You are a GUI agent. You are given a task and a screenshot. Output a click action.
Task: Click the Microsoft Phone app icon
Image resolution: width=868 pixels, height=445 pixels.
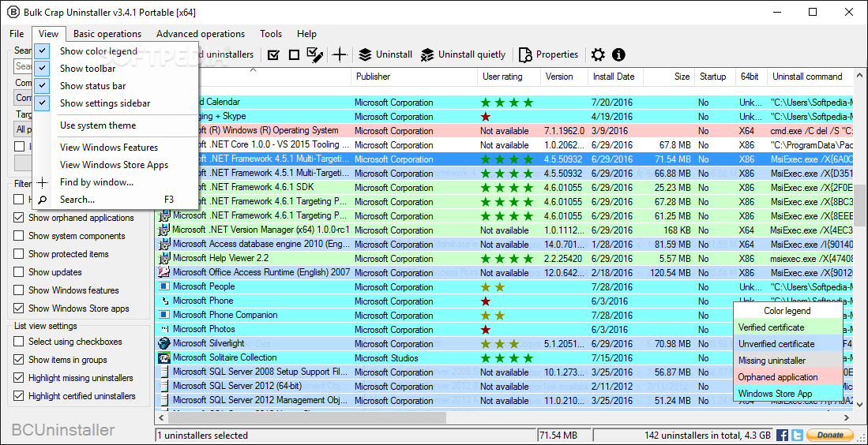(163, 301)
